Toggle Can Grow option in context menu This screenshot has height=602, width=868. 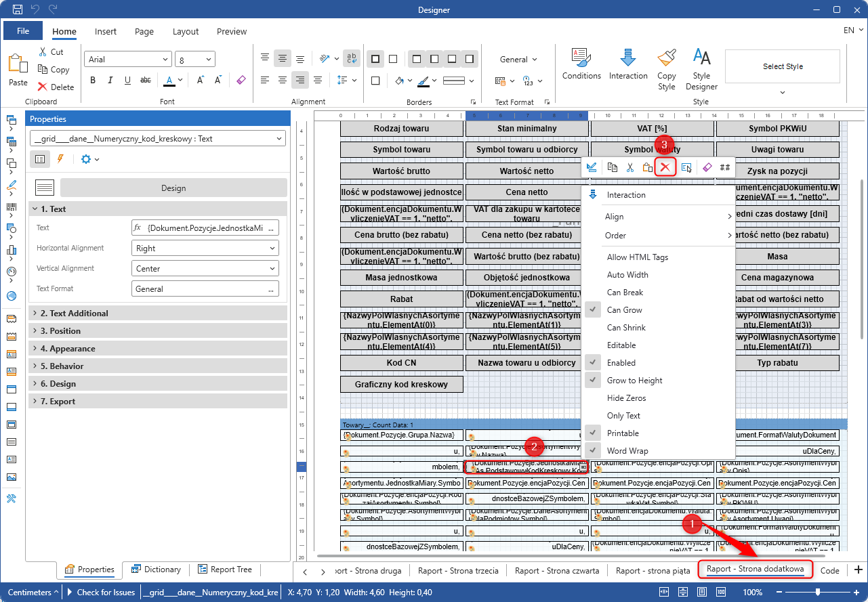tap(624, 310)
